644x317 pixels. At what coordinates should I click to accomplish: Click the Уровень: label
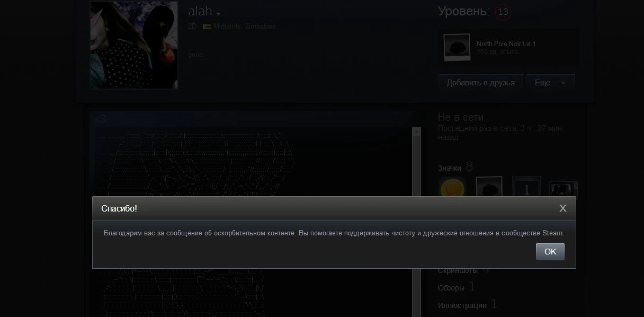click(464, 11)
